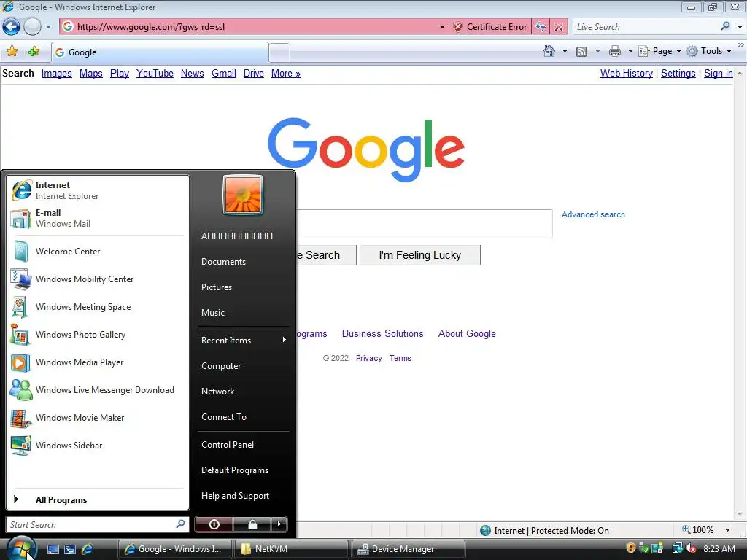747x560 pixels.
Task: Launch Windows Media Player
Action: click(98, 362)
